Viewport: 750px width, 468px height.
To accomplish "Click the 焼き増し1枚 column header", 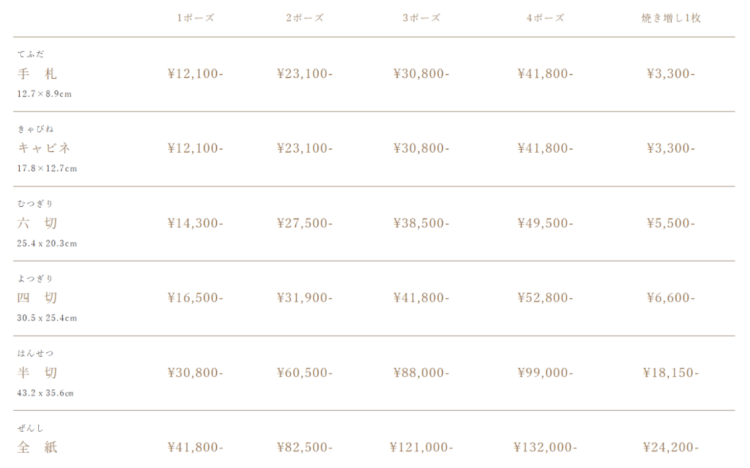I will tap(671, 18).
